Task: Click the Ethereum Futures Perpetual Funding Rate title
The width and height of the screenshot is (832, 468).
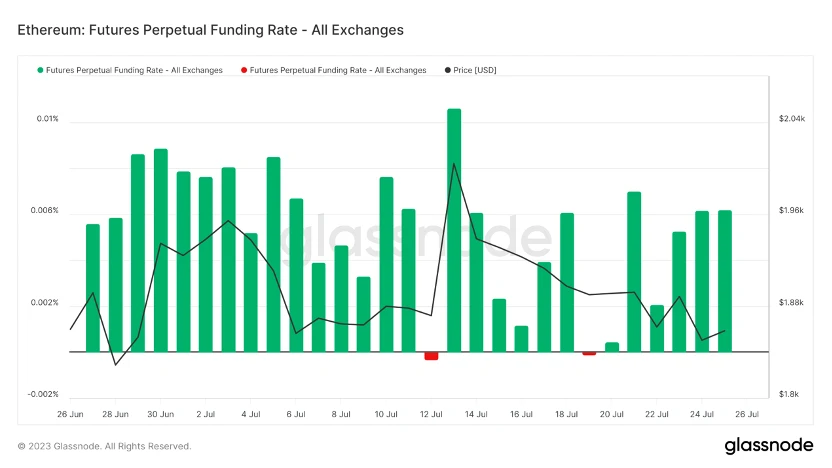Action: click(211, 30)
